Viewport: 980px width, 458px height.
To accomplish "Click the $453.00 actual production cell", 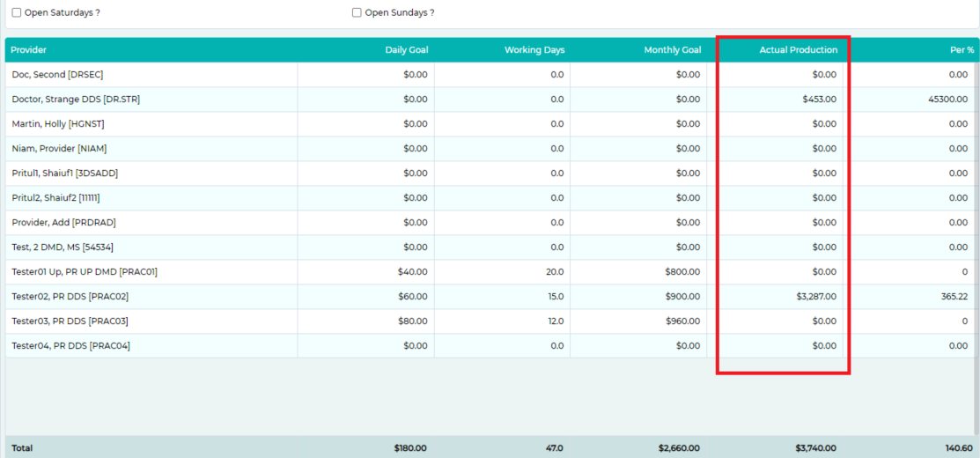I will click(x=819, y=100).
